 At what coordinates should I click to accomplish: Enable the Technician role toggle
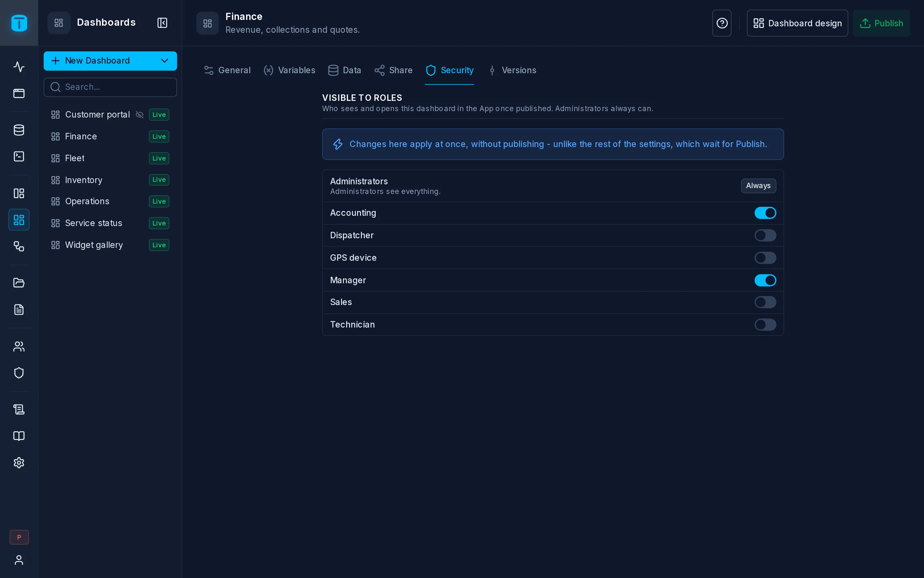[x=765, y=325]
